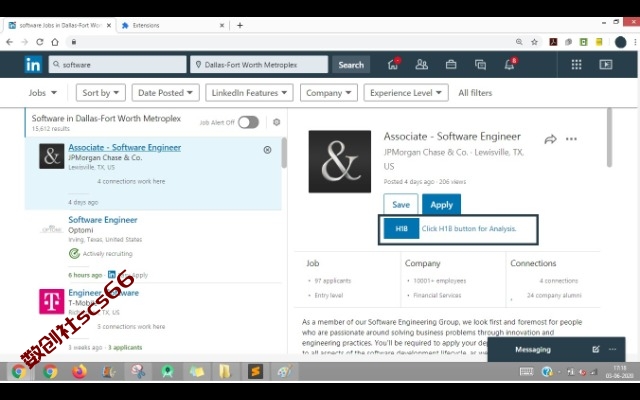Switch to the Extensions browser tab
The width and height of the screenshot is (640, 400).
pos(171,25)
